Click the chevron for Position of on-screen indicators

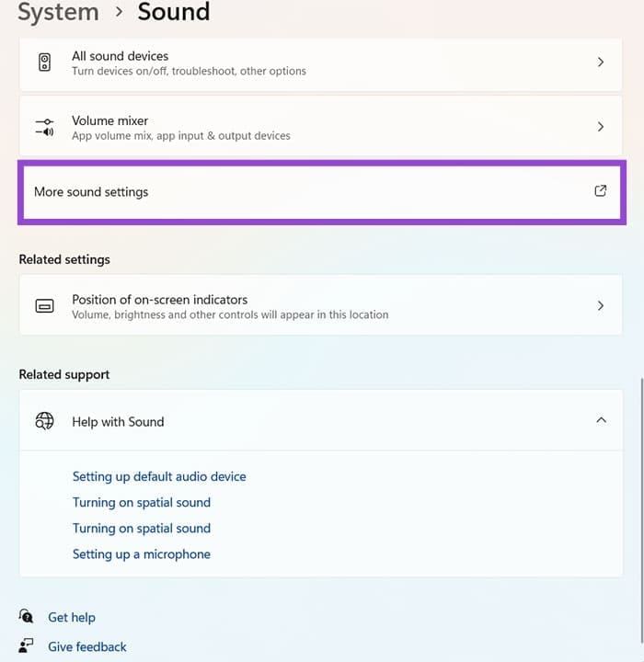click(601, 305)
